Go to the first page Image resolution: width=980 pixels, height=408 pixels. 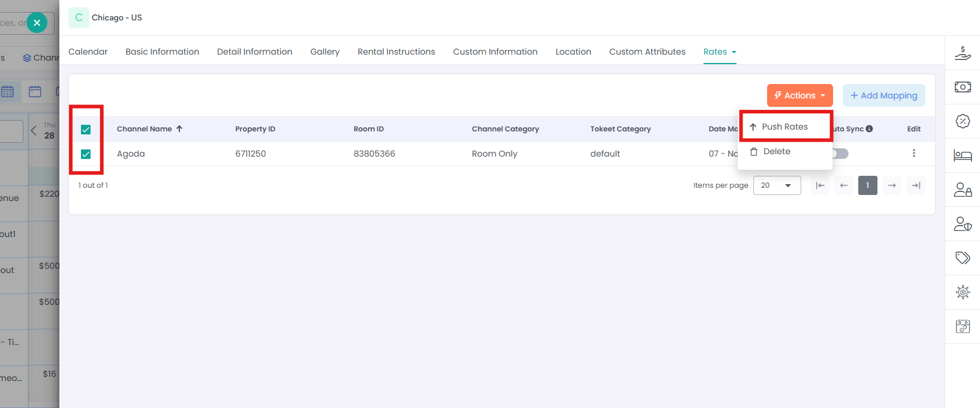(820, 185)
